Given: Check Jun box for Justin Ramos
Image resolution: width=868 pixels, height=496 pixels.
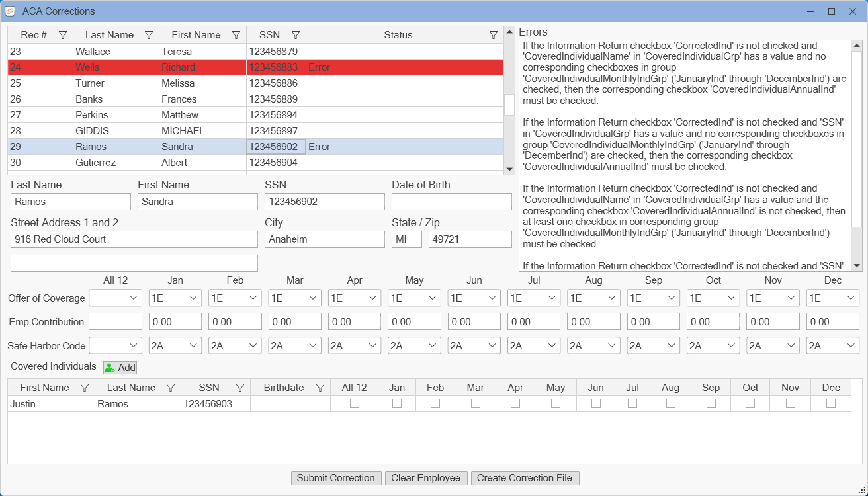Looking at the screenshot, I should coord(596,403).
